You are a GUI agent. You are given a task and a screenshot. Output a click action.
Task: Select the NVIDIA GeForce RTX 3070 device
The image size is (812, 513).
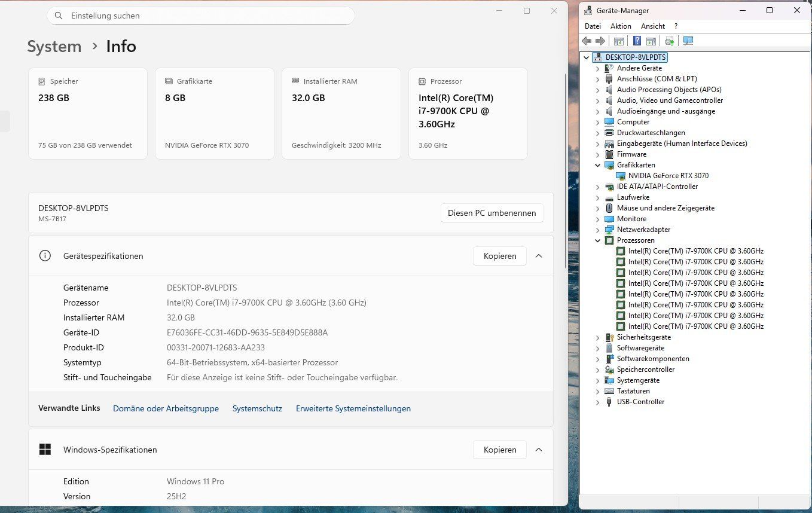(668, 176)
